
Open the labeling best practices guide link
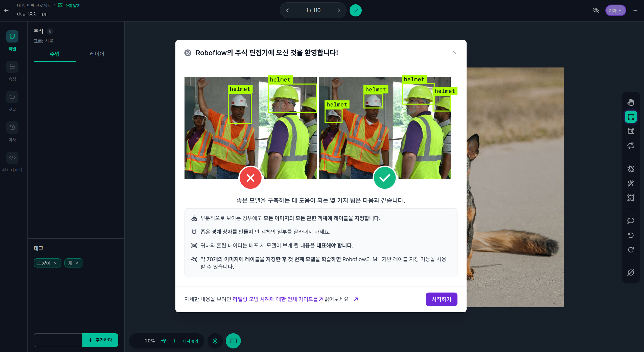coord(277,299)
